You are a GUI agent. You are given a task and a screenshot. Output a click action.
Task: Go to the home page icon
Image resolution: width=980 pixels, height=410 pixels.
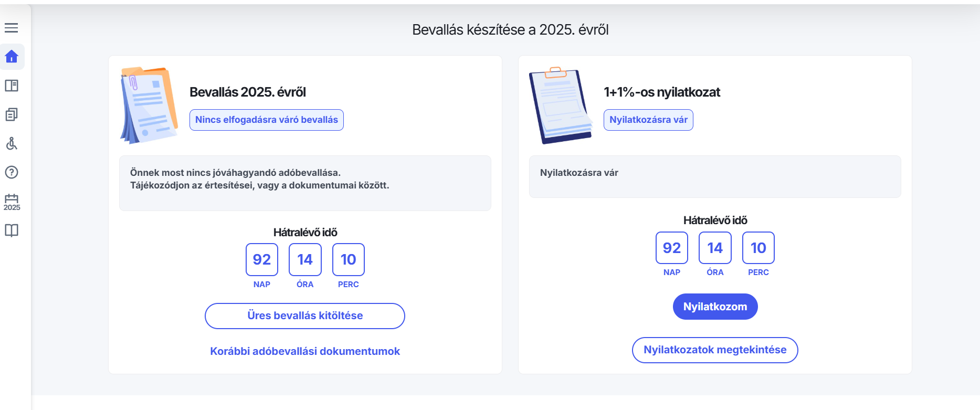(12, 57)
